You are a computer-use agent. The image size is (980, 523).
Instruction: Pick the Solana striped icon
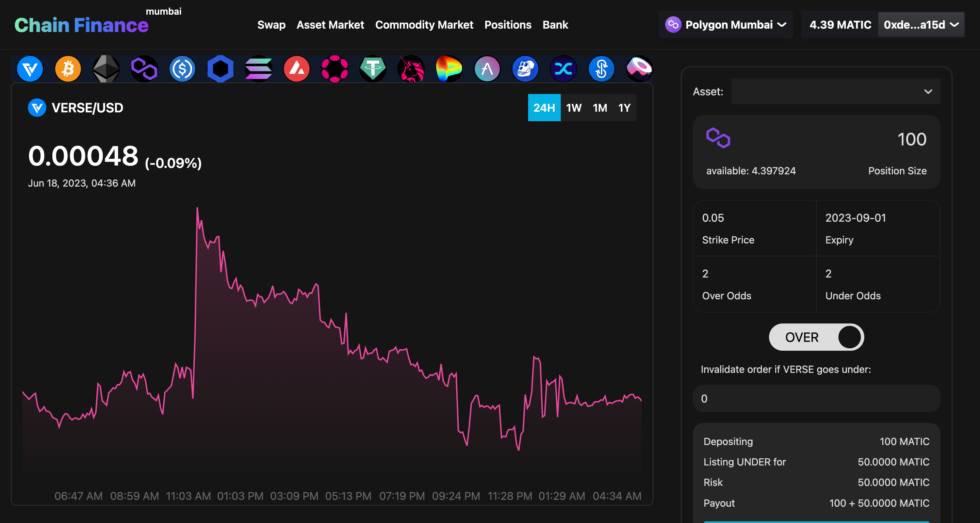(258, 69)
